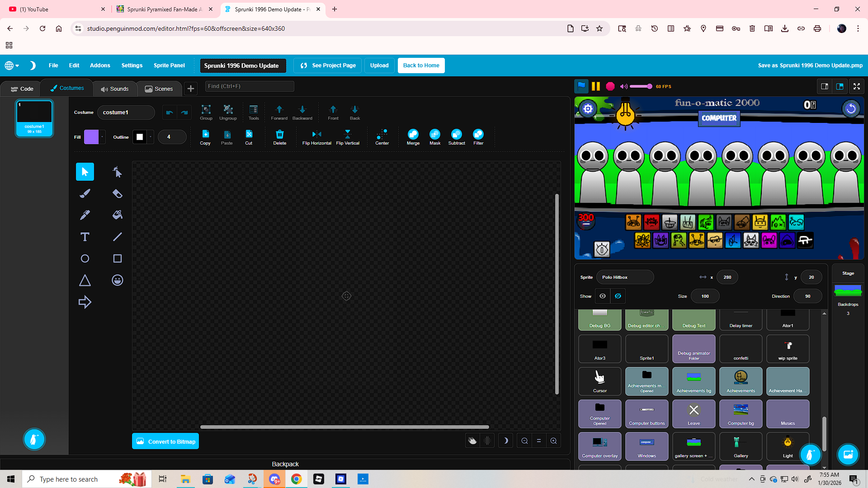The height and width of the screenshot is (488, 868).
Task: Select the Eraser tool
Action: (x=117, y=193)
